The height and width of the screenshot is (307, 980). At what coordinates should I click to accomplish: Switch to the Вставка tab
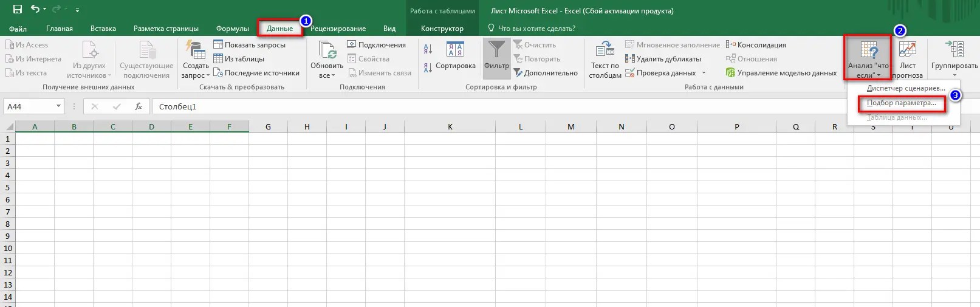103,29
